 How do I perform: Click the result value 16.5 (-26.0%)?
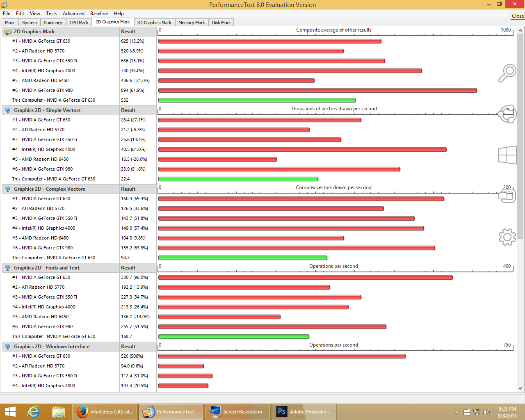134,159
